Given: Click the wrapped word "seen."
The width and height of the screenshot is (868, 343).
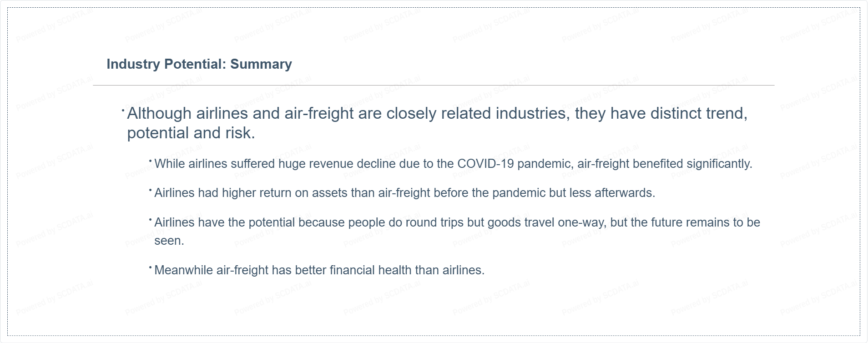Looking at the screenshot, I should coord(169,241).
